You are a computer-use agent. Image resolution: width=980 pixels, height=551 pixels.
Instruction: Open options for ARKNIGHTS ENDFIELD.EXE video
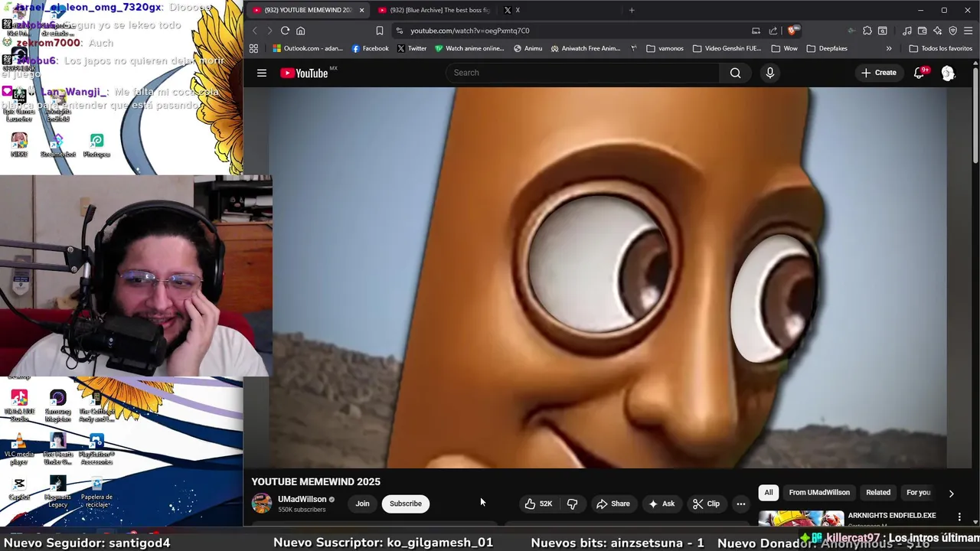coord(959,517)
